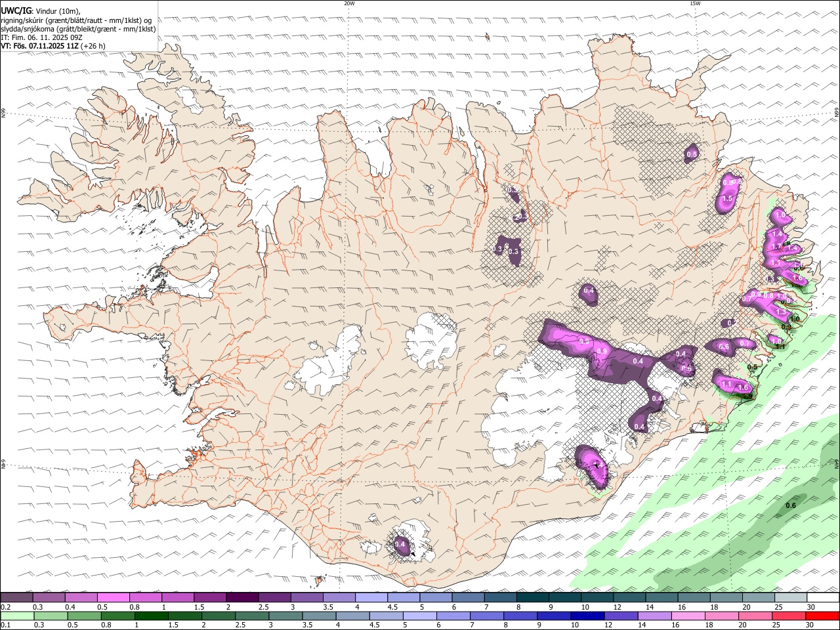Select bright red swatch at end of bottom row
The width and height of the screenshot is (840, 630).
click(x=822, y=616)
